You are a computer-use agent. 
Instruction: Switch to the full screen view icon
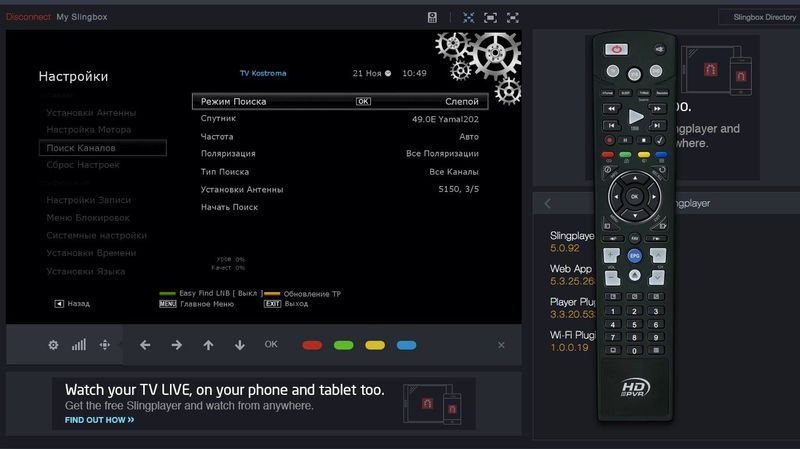pos(513,17)
